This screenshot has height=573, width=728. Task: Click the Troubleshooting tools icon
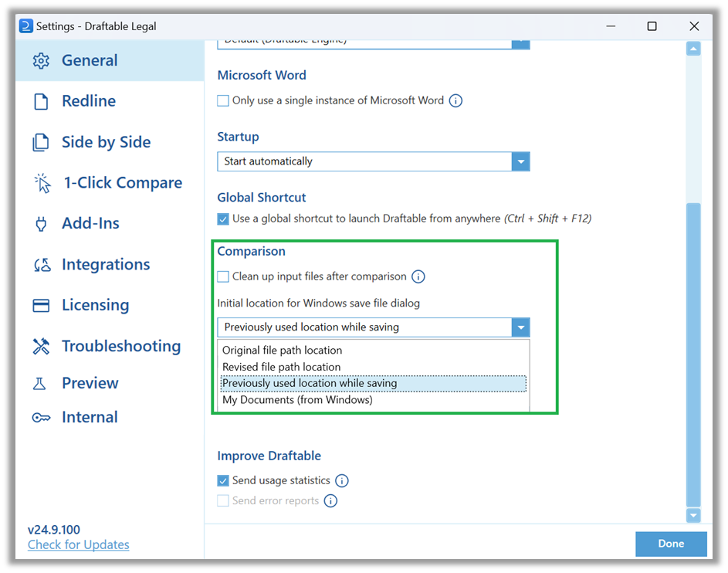(x=41, y=347)
